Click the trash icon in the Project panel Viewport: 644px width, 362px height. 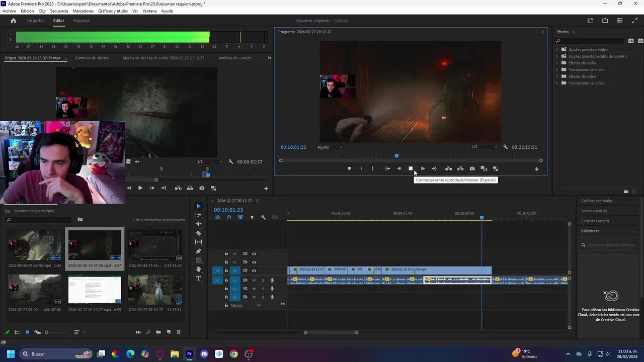click(178, 332)
